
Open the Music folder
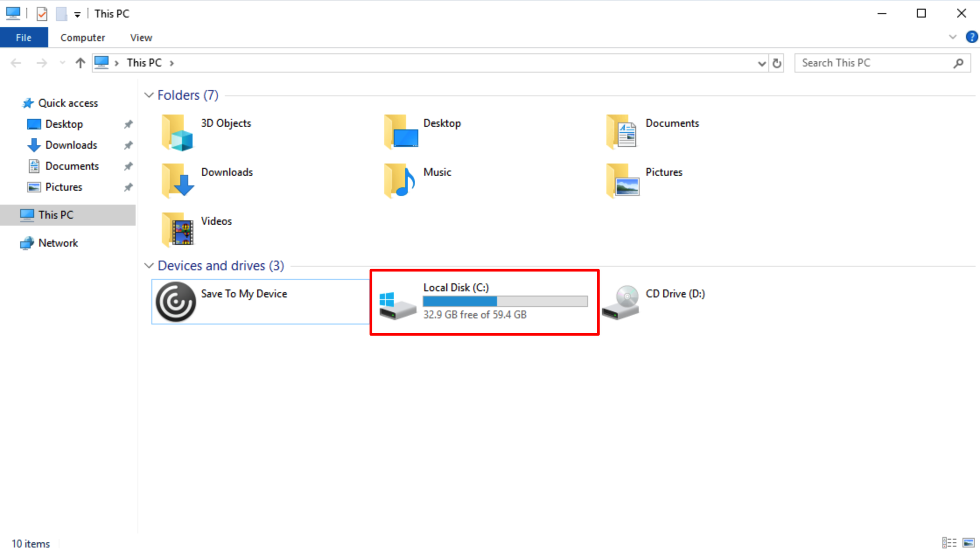point(437,172)
